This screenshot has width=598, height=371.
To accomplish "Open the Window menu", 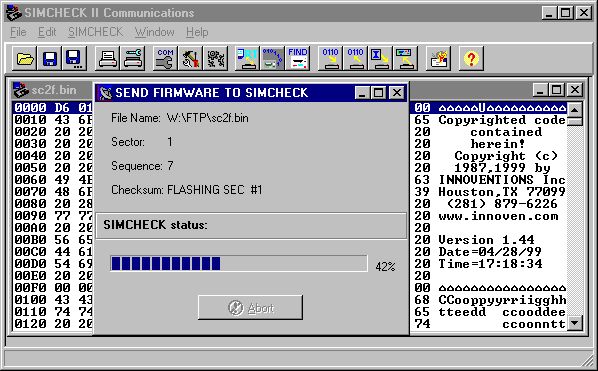I will click(x=154, y=32).
